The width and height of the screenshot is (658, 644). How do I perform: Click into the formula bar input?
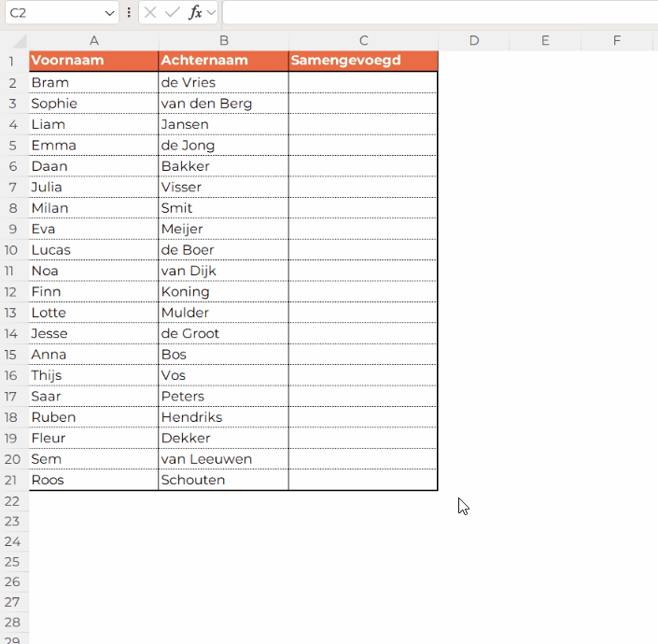tap(440, 12)
